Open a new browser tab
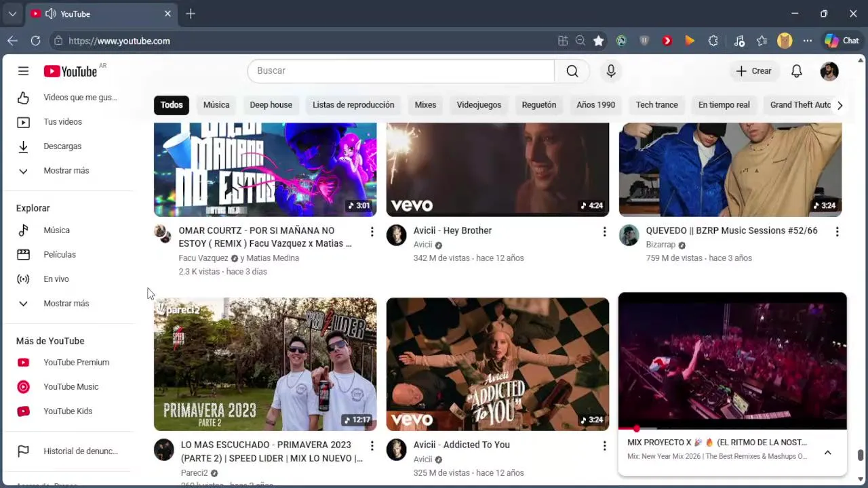Screen dimensions: 868x488 click(191, 14)
